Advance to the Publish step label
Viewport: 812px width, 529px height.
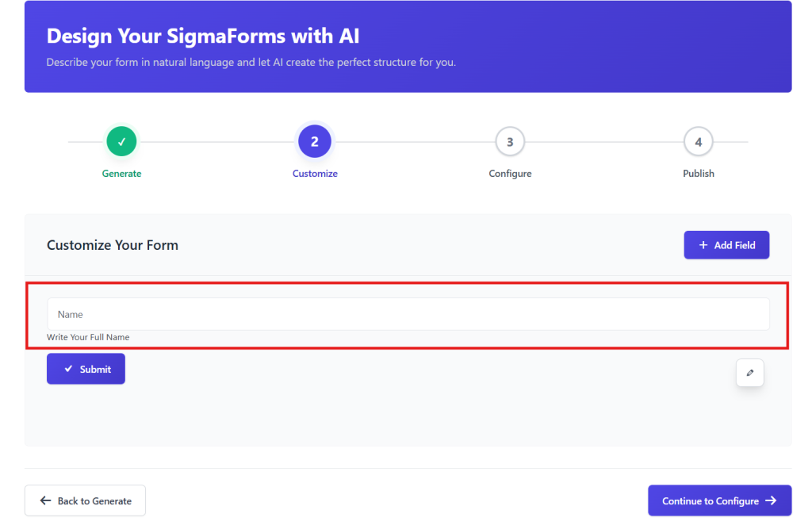(x=698, y=173)
